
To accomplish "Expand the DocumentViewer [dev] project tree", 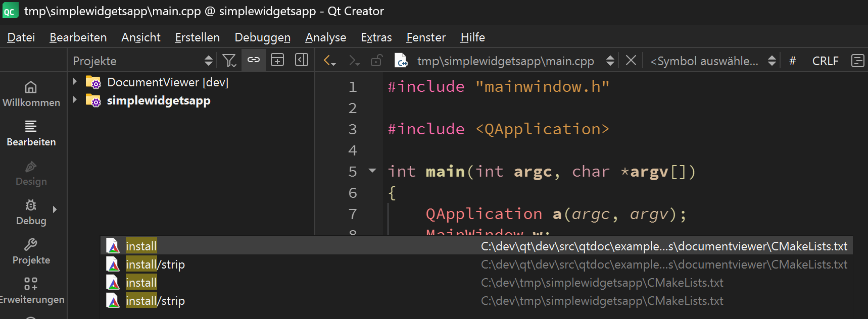I will click(x=75, y=82).
